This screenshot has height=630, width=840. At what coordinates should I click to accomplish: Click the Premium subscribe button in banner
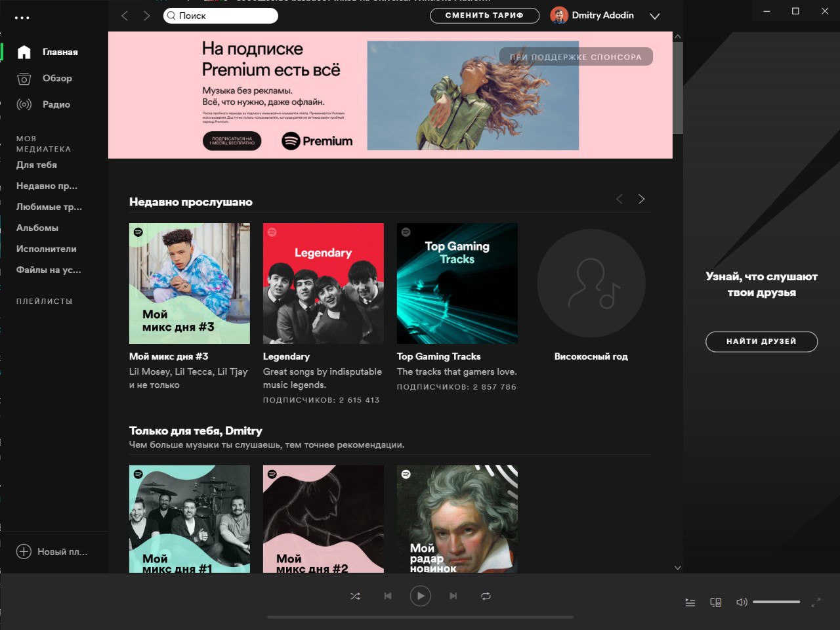[x=232, y=141]
